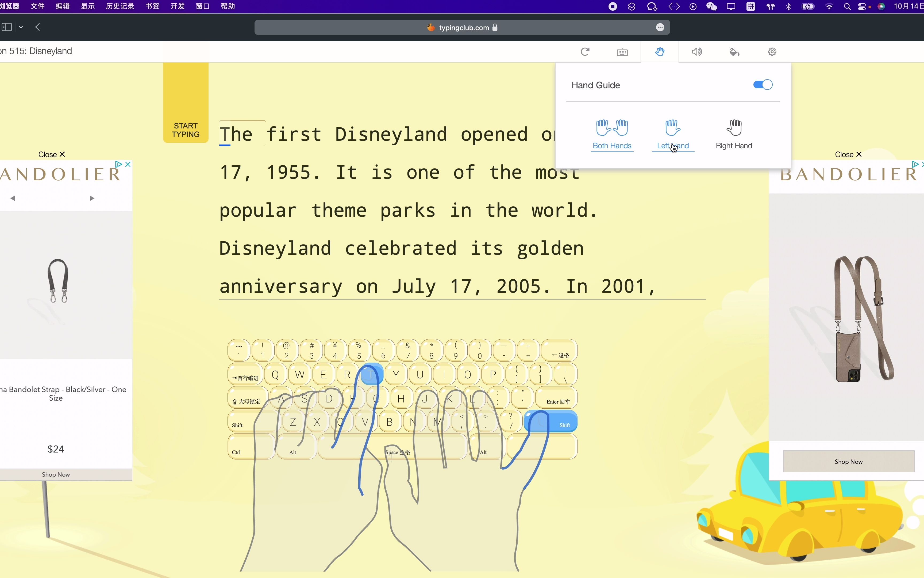Open the gear settings icon
924x578 pixels.
(x=772, y=52)
